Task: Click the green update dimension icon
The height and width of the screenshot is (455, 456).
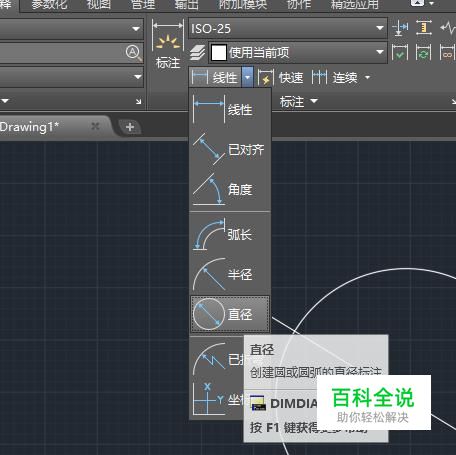Action: tap(424, 52)
